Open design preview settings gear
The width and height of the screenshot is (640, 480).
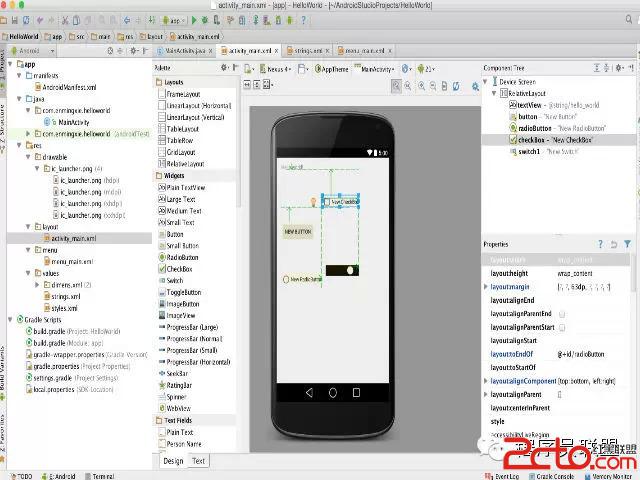tap(475, 87)
